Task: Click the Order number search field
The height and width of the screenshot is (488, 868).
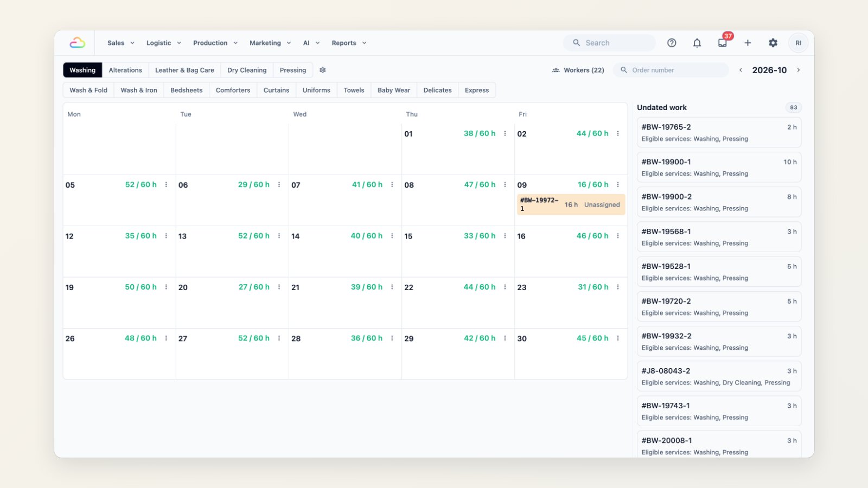Action: pos(671,70)
